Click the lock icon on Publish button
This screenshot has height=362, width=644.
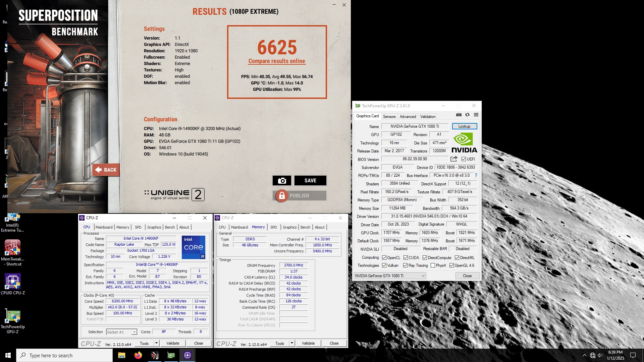[282, 196]
